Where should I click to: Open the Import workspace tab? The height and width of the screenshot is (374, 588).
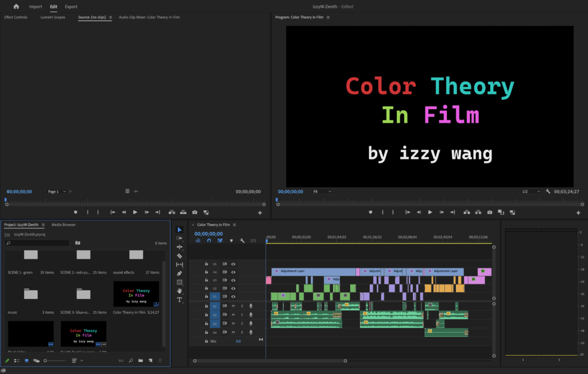pyautogui.click(x=36, y=7)
